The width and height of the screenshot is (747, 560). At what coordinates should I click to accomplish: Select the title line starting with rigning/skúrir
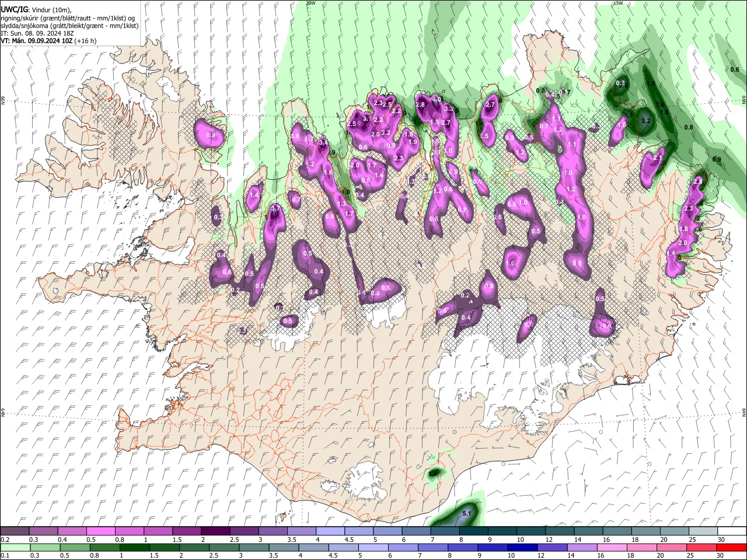tap(68, 18)
